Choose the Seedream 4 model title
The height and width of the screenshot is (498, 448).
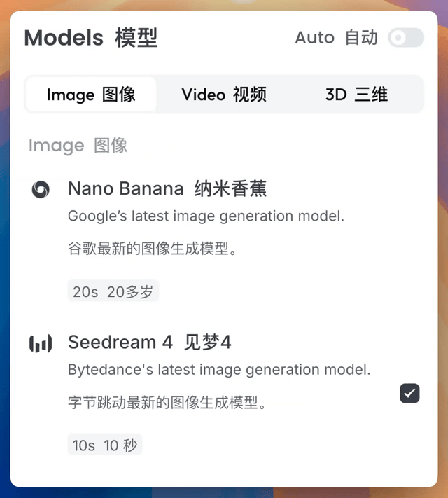pyautogui.click(x=120, y=343)
